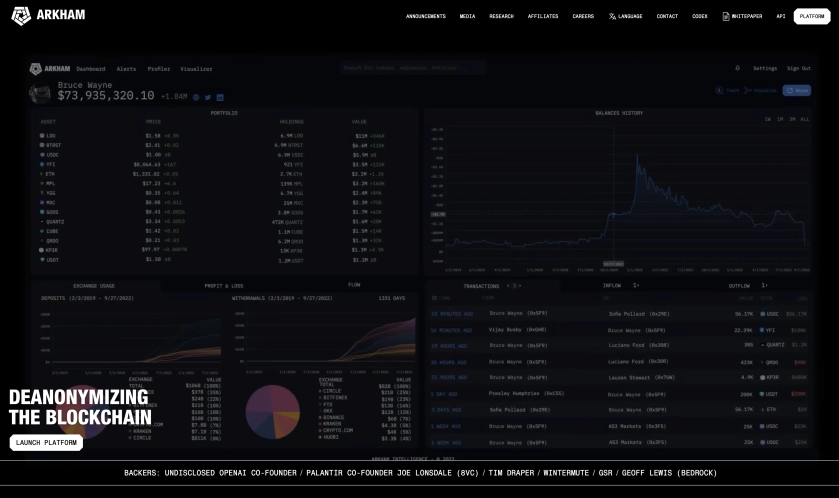Click the globe website icon beside the balance
The height and width of the screenshot is (498, 839).
(x=196, y=97)
